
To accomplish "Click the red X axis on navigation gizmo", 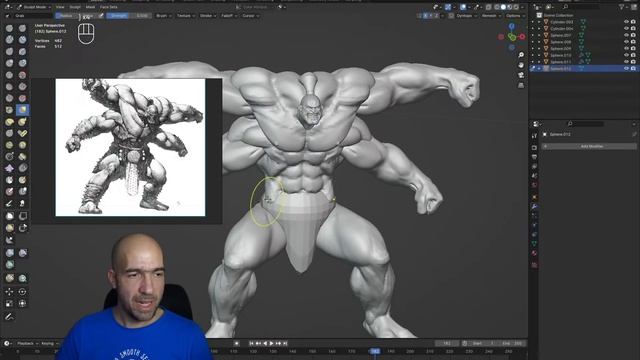I will click(x=522, y=37).
